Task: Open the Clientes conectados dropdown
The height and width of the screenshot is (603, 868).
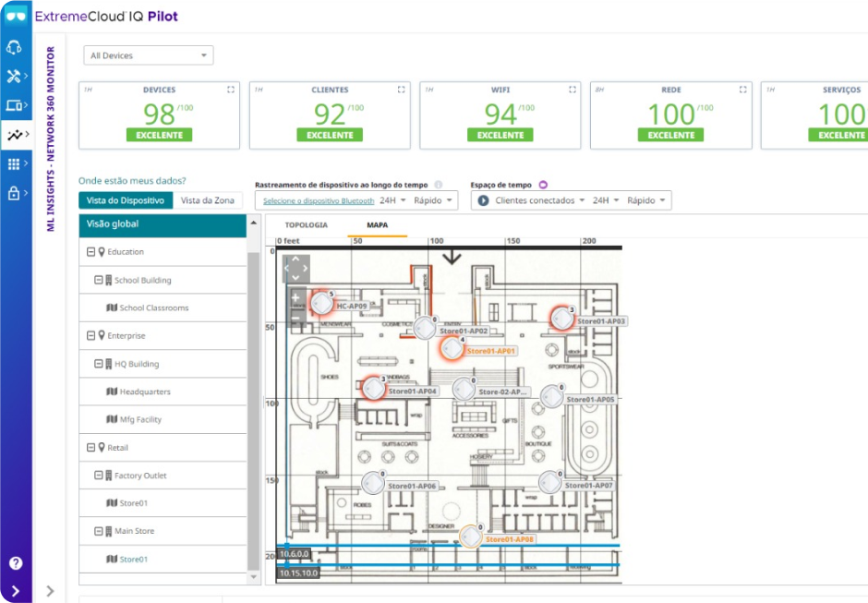Action: point(540,200)
